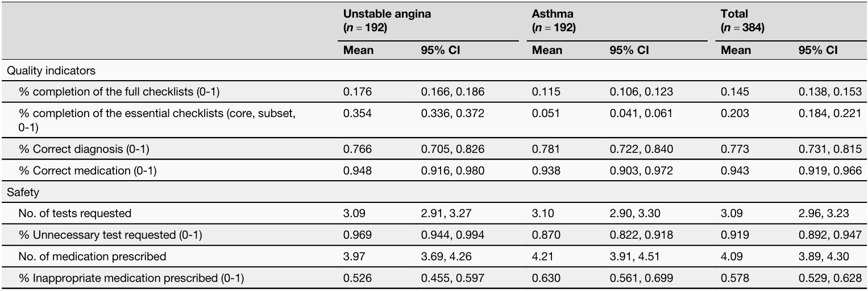Click the "Asthma (n = 192)" column header
The width and height of the screenshot is (868, 291).
point(553,21)
